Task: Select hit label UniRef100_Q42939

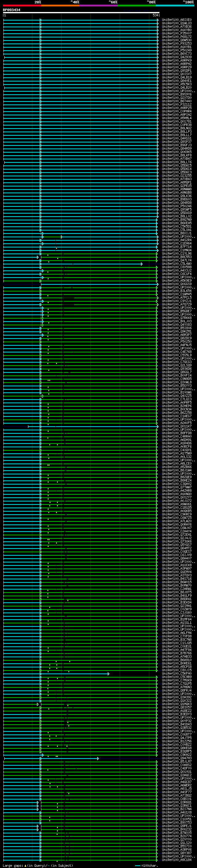Action: tap(177, 57)
